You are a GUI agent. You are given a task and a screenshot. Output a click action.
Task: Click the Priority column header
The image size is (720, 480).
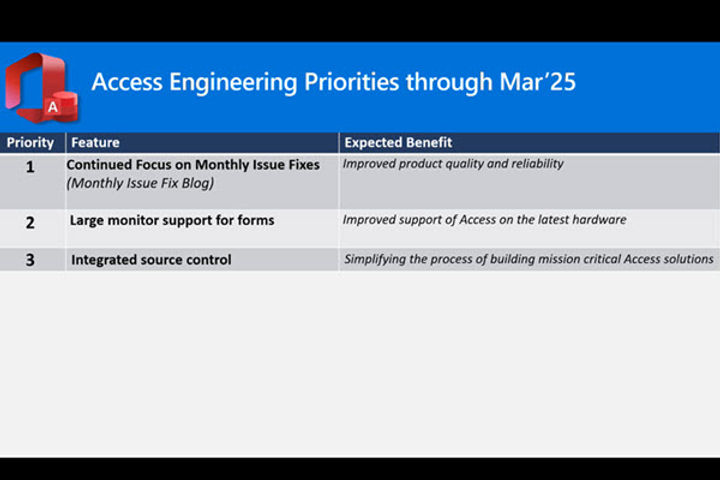coord(30,142)
